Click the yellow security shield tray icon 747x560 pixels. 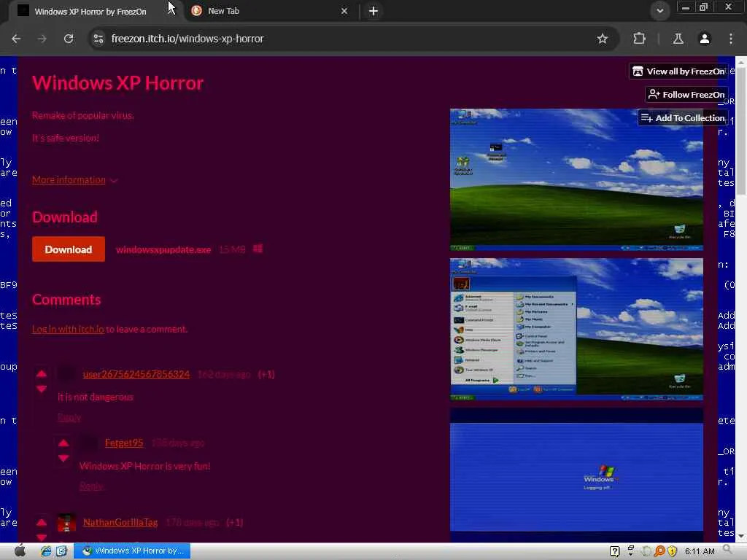tap(672, 551)
